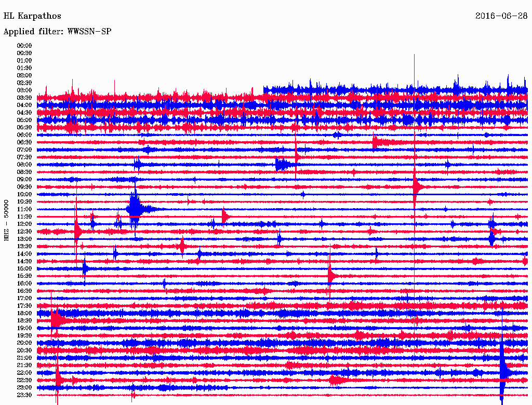Select the 08:30 time label
Screen dimensions: 532x405
24,172
